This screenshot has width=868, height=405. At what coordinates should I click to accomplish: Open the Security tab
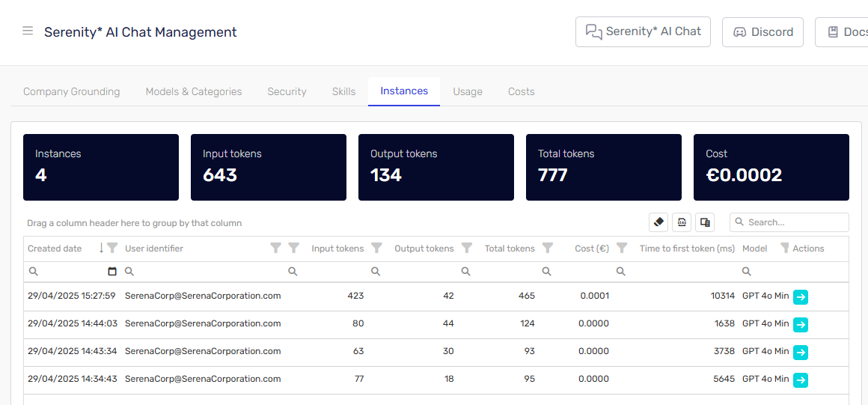[x=287, y=91]
